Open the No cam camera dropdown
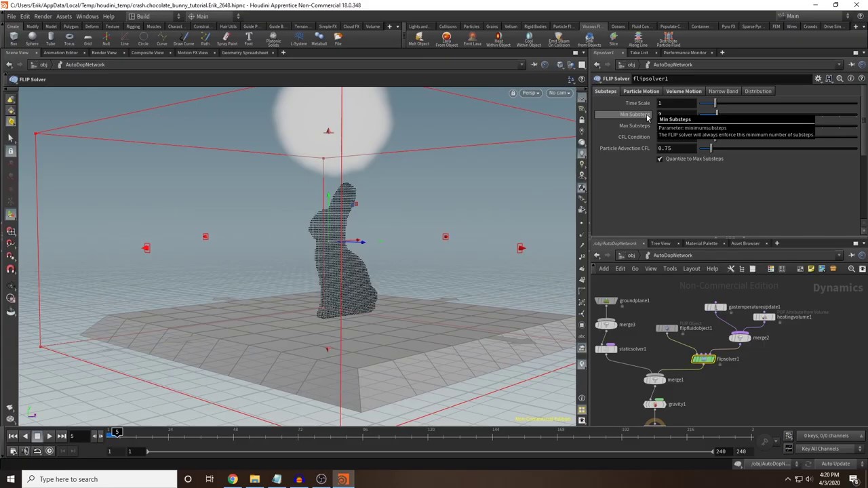 coord(559,93)
